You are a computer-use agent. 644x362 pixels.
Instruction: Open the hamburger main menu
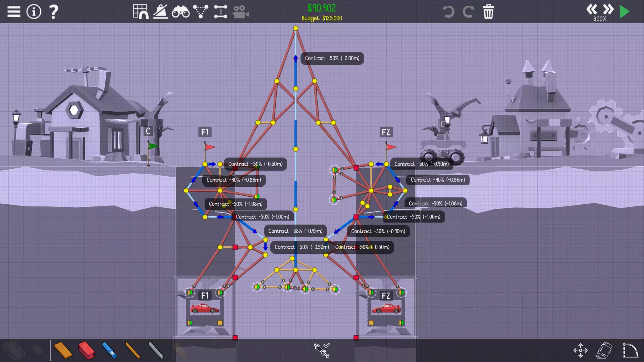point(14,12)
